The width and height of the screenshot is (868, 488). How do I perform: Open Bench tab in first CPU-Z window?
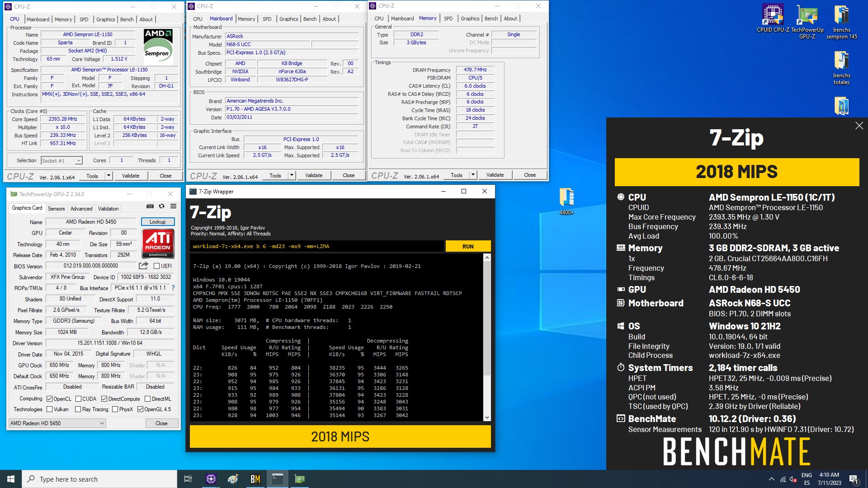127,19
